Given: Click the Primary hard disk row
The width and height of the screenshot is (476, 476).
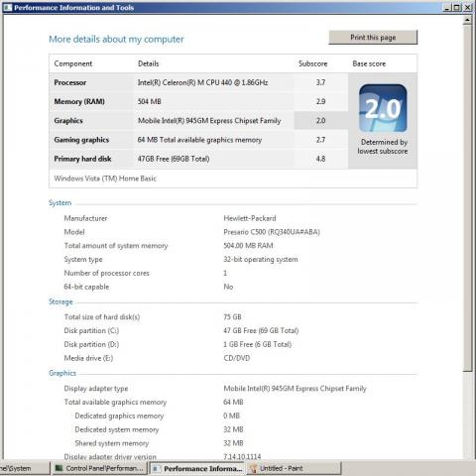Looking at the screenshot, I should [198, 159].
